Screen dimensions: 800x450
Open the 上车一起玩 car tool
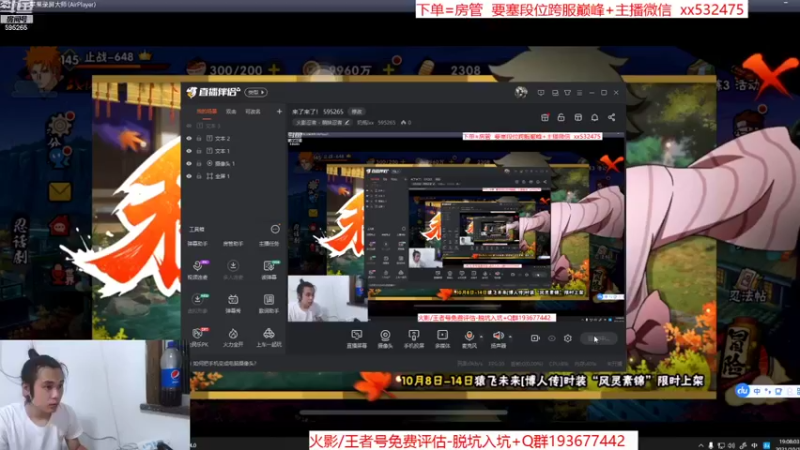click(269, 337)
